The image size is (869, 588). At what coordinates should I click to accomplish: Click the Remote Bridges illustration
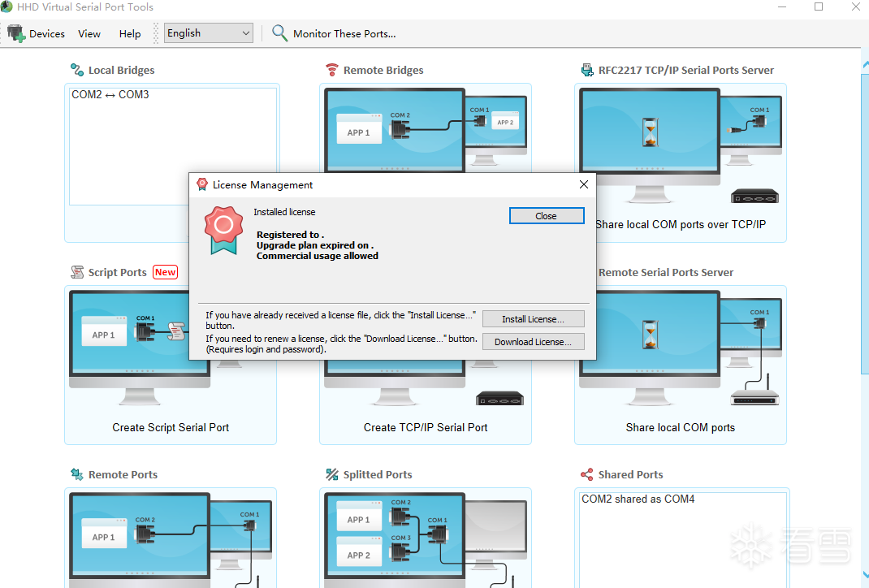(x=426, y=130)
